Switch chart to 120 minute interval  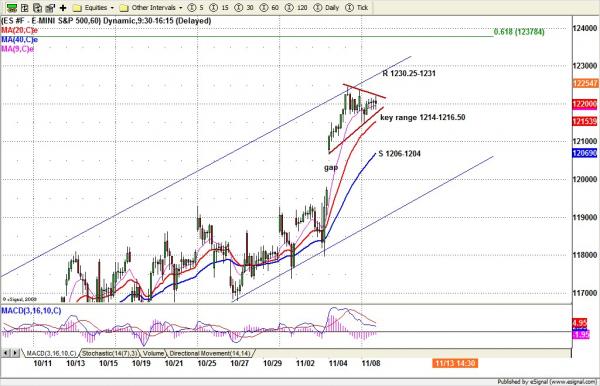click(296, 8)
